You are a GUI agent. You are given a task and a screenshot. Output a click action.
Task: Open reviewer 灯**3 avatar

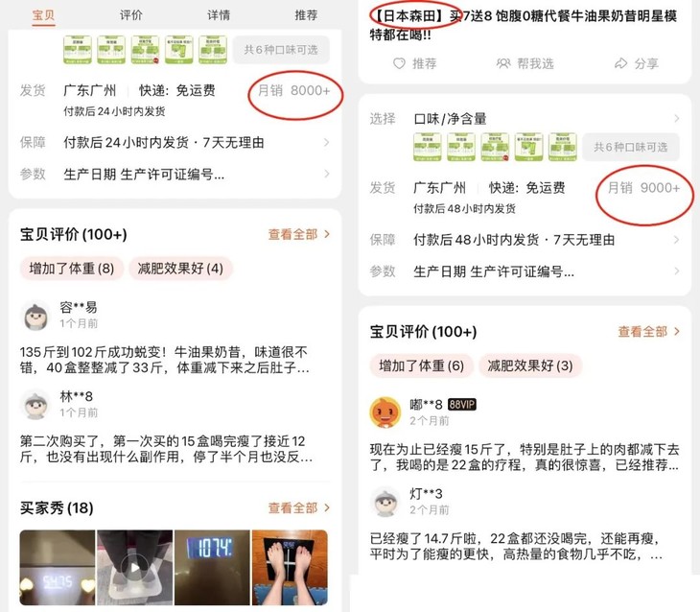pyautogui.click(x=385, y=502)
